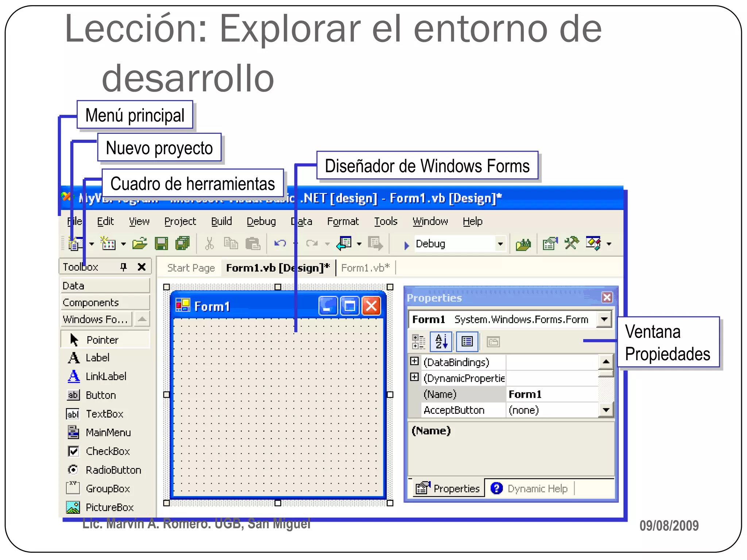The height and width of the screenshot is (560, 747).
Task: Toggle the Toolbox auto-hide pin
Action: 124,267
